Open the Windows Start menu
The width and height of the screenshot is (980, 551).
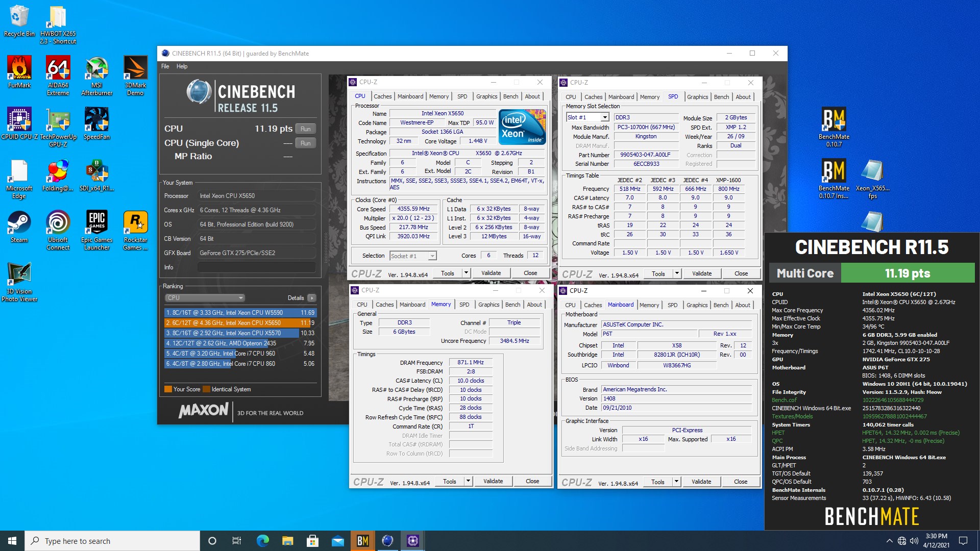(12, 541)
